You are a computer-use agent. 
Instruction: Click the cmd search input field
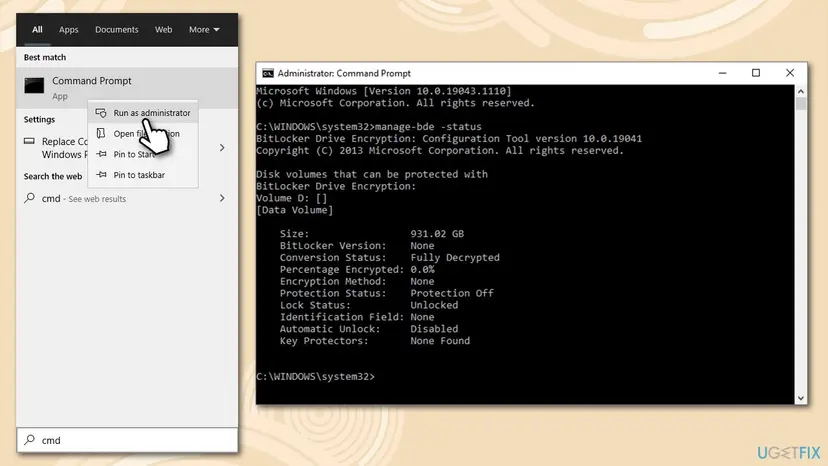point(127,440)
